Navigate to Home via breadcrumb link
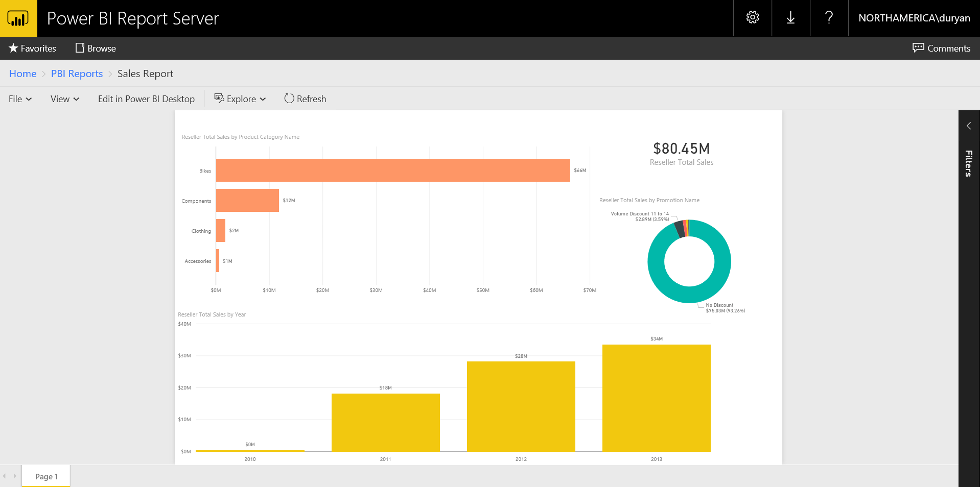Image resolution: width=980 pixels, height=487 pixels. (x=22, y=74)
